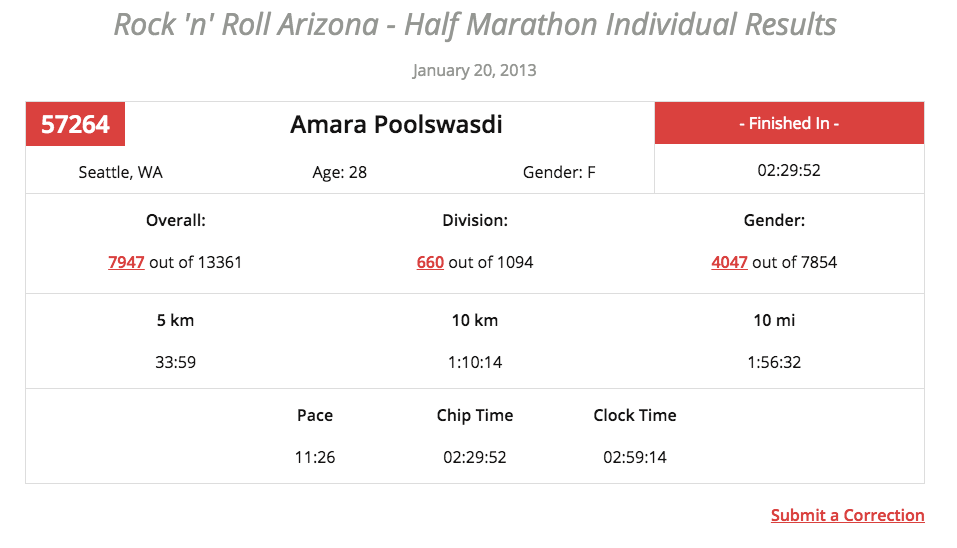Click the Chip Time value
The image size is (957, 548).
[x=475, y=458]
